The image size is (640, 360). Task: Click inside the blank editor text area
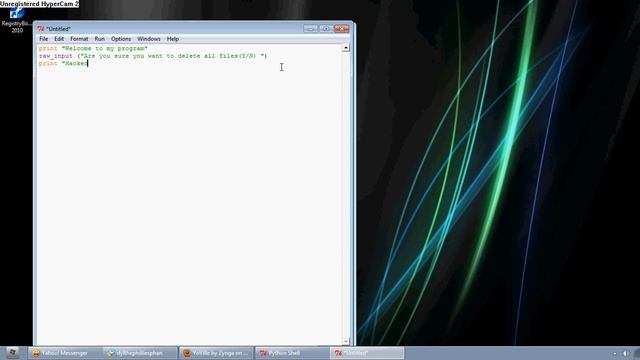(x=190, y=204)
